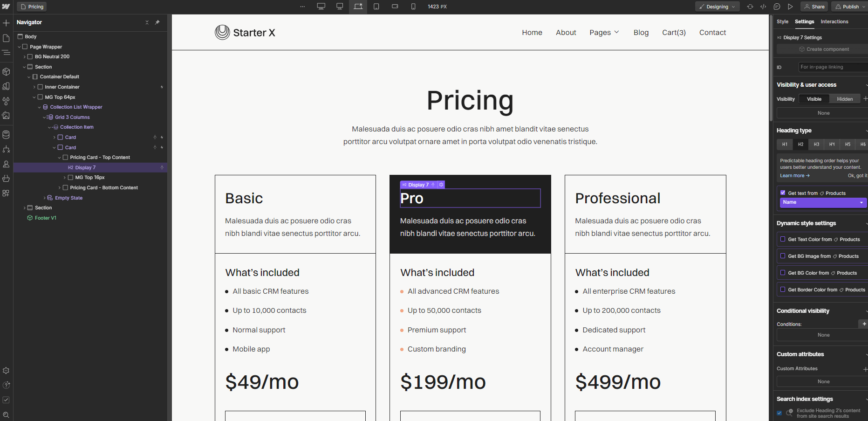Switch to tablet breakpoint preview

click(x=376, y=7)
